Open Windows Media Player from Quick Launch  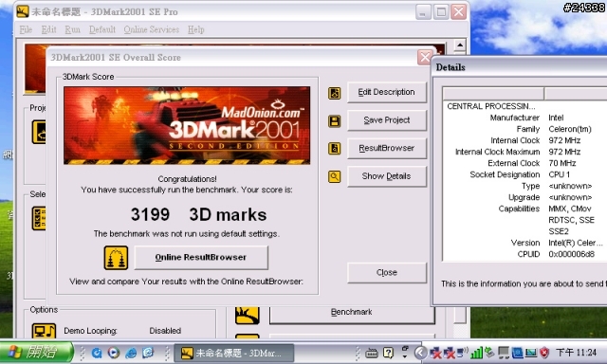[114, 353]
